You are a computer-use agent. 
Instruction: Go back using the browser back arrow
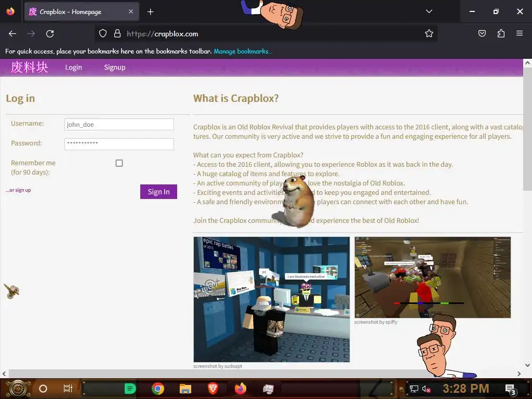[12, 34]
